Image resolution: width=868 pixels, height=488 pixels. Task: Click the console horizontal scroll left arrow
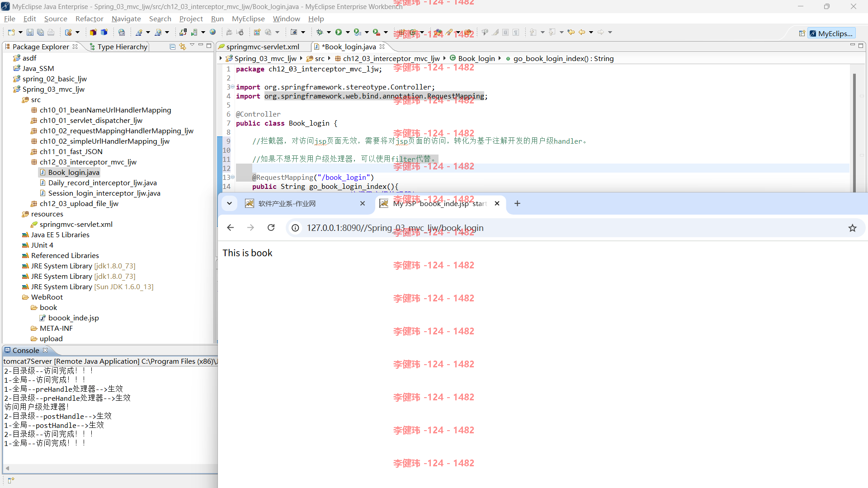7,468
